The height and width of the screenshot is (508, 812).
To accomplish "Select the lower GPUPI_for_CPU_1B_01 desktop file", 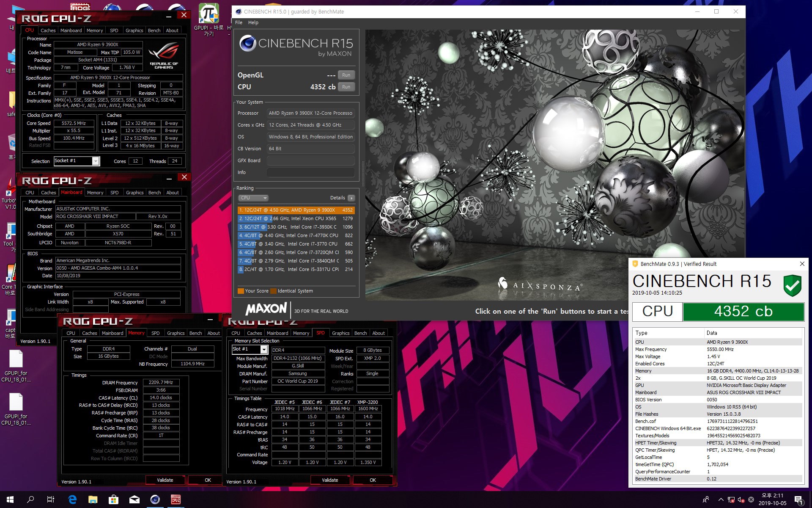I will point(16,409).
